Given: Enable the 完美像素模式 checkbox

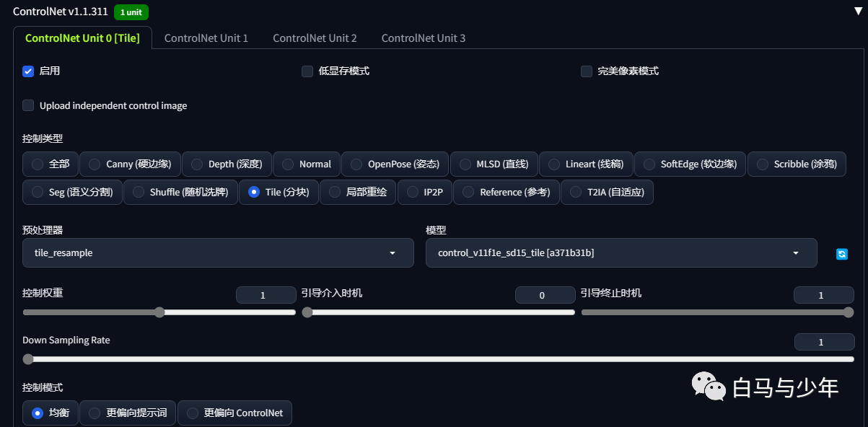Looking at the screenshot, I should (x=587, y=71).
